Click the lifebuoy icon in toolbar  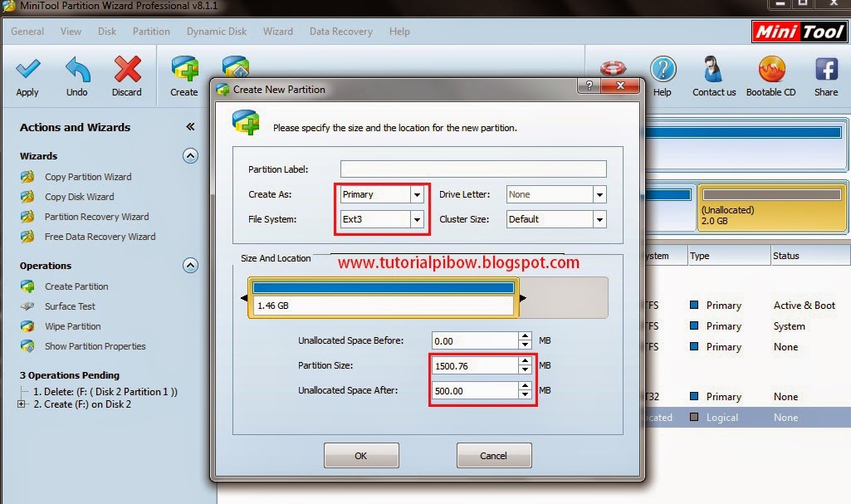613,68
